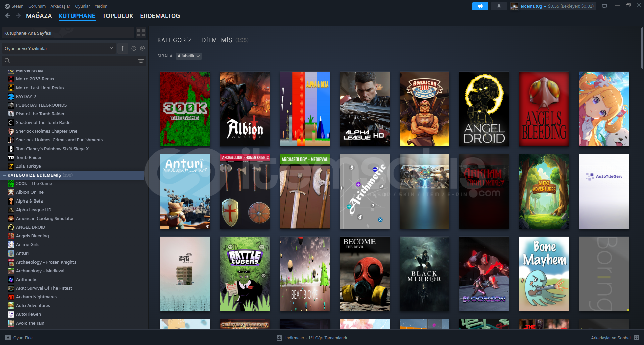Screen dimensions: 644x345
Task: Switch to the KÜTÜPHANE tab
Action: pyautogui.click(x=77, y=16)
